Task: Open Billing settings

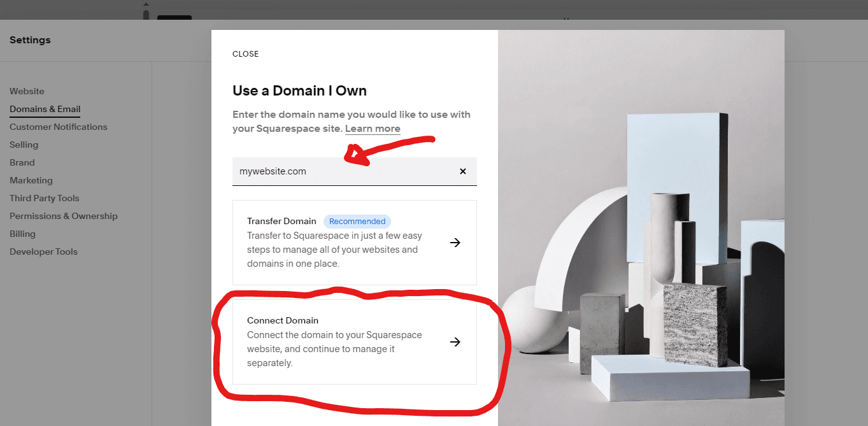Action: pyautogui.click(x=22, y=234)
